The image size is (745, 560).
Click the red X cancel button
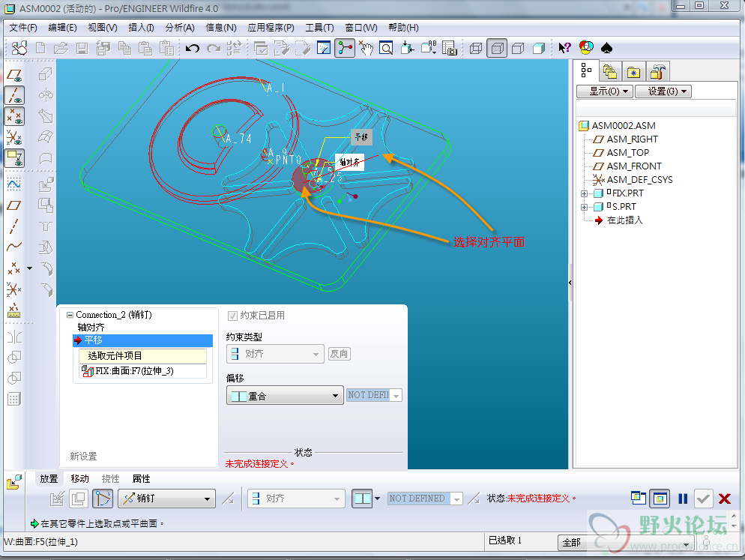tap(725, 499)
